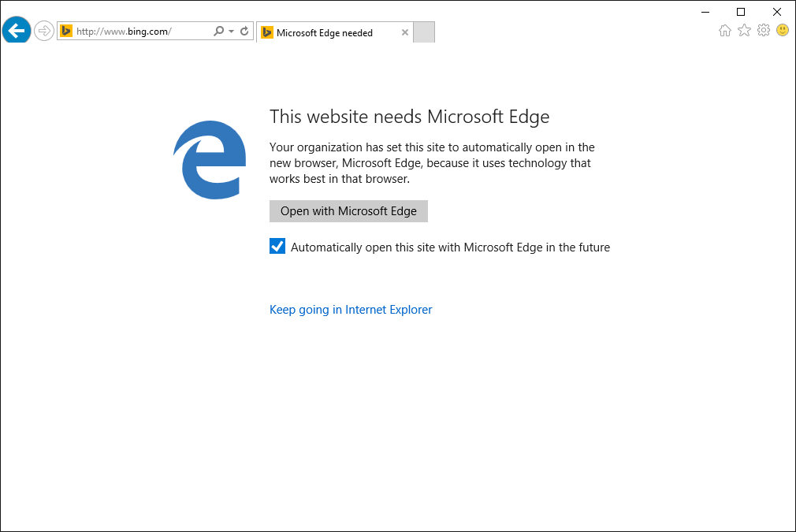Send feedback using the smiley icon
The width and height of the screenshot is (796, 532).
(x=782, y=30)
